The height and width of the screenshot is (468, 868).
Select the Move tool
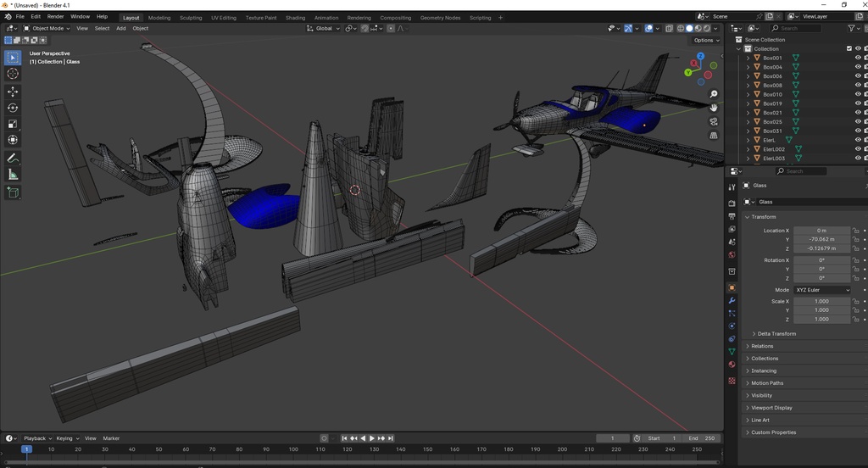click(x=13, y=92)
